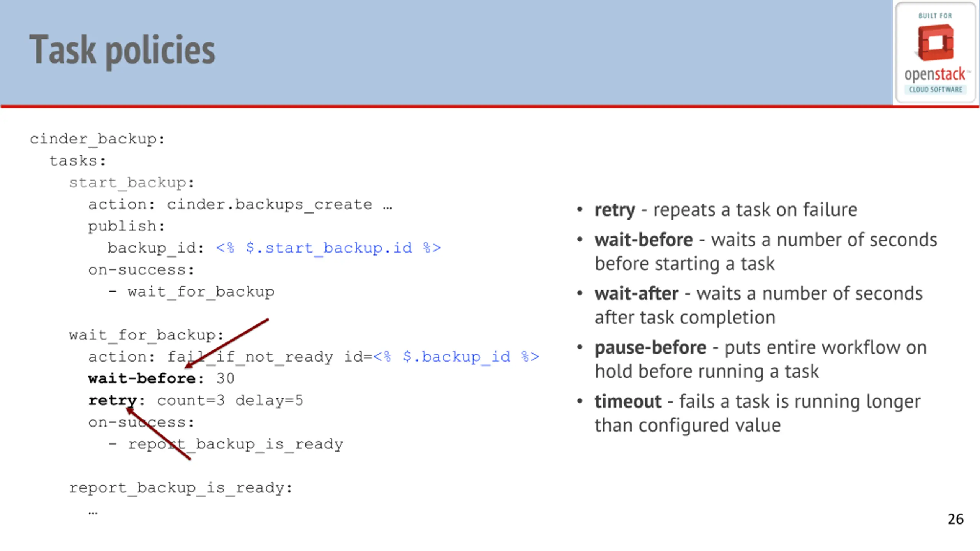Screen dimensions: 980x551
Task: Click 'before starting a task' bullet text
Action: 684,264
